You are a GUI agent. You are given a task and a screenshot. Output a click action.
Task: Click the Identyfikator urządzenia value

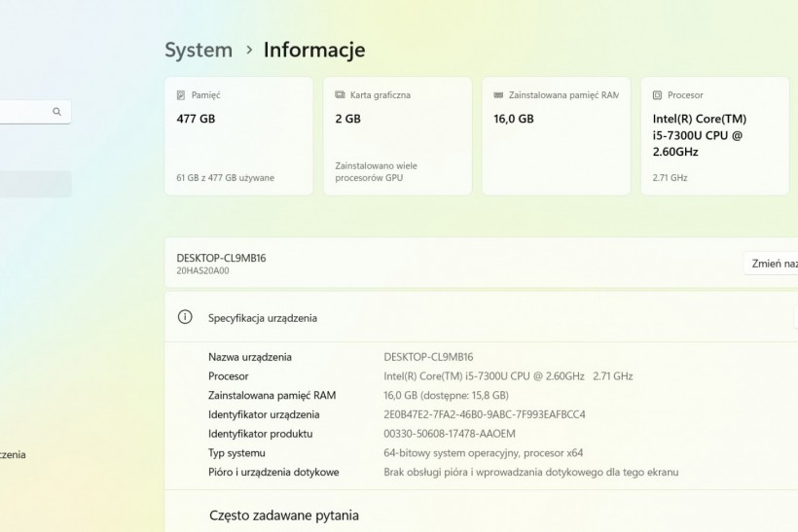485,414
